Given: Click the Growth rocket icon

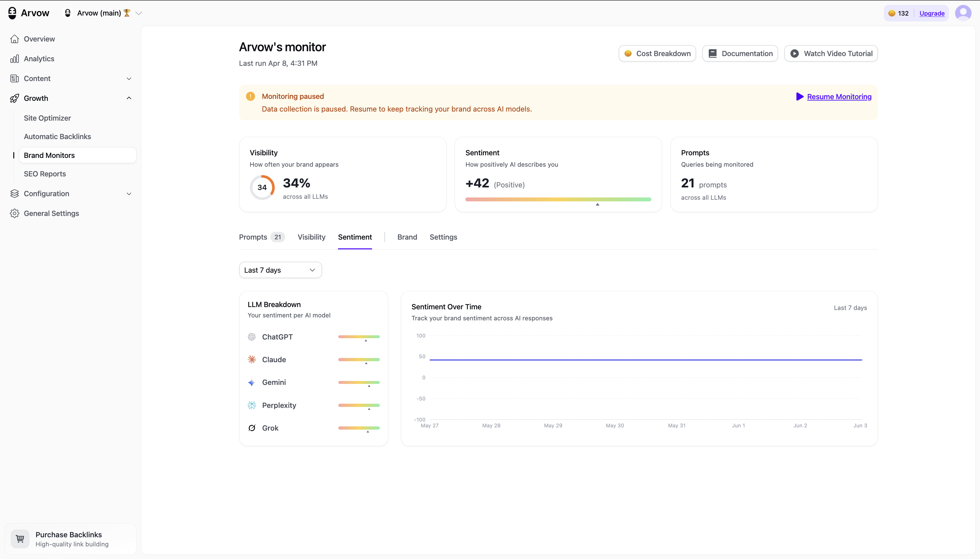Looking at the screenshot, I should pyautogui.click(x=15, y=98).
